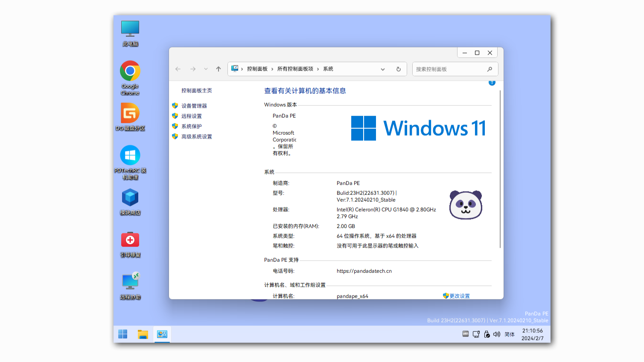Click the volume speaker icon in system tray
The image size is (644, 362).
click(496, 334)
